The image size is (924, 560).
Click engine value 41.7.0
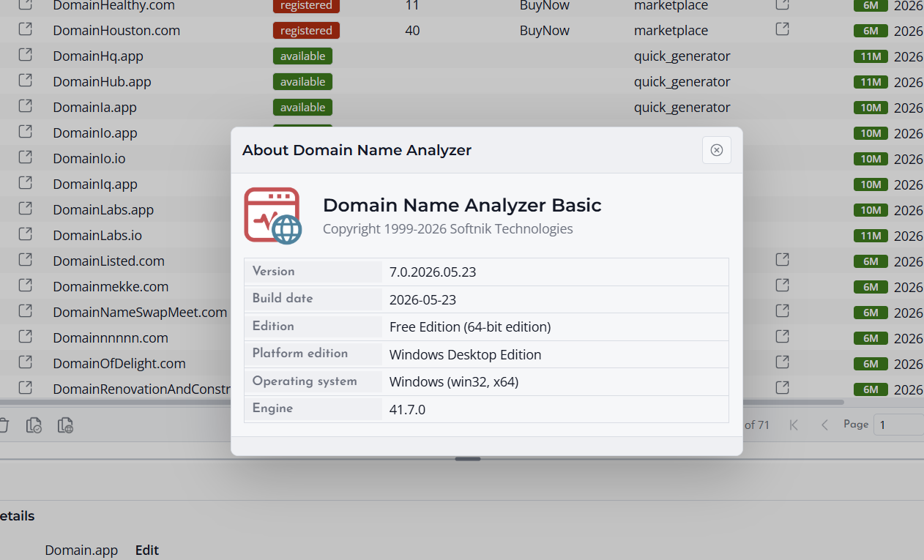tap(407, 409)
